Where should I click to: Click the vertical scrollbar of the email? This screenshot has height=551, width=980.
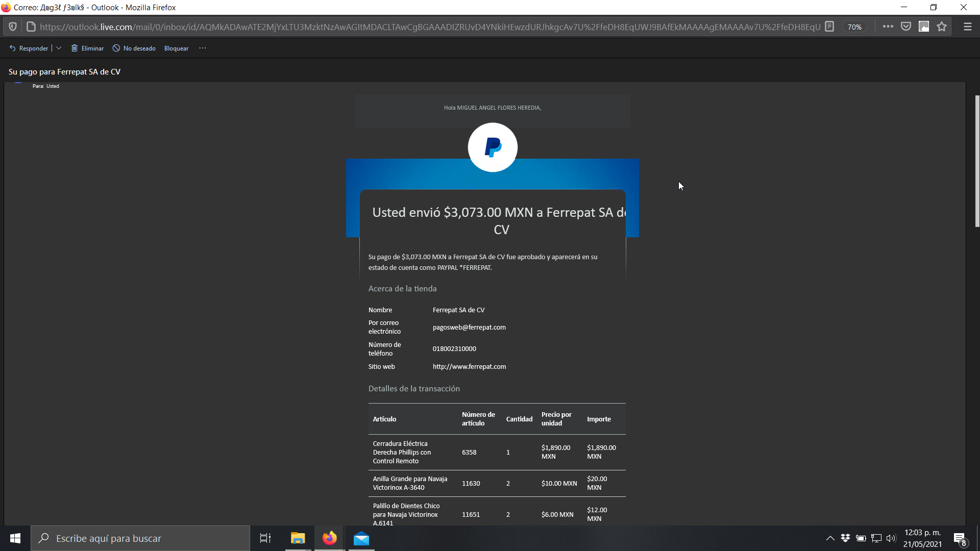(x=977, y=161)
